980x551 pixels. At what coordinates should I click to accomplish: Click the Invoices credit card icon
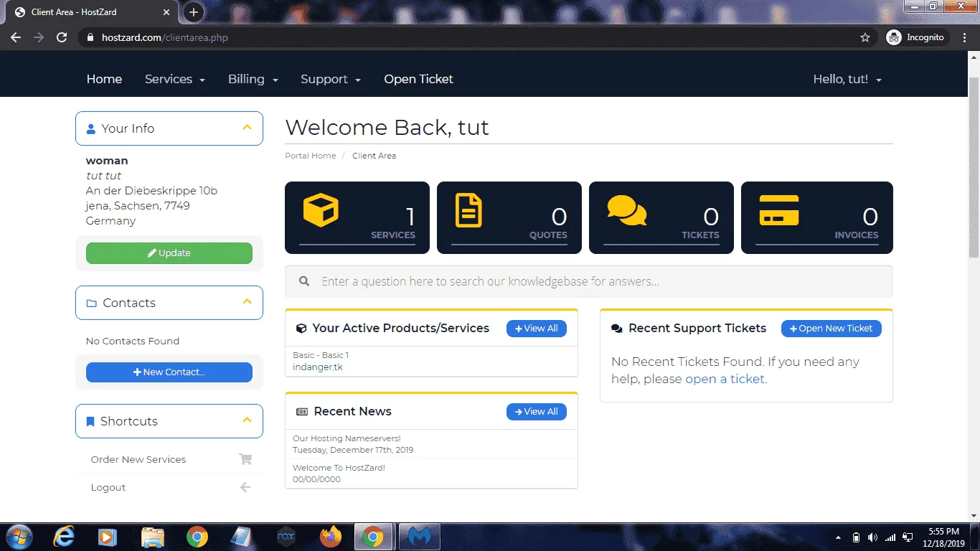pyautogui.click(x=779, y=210)
